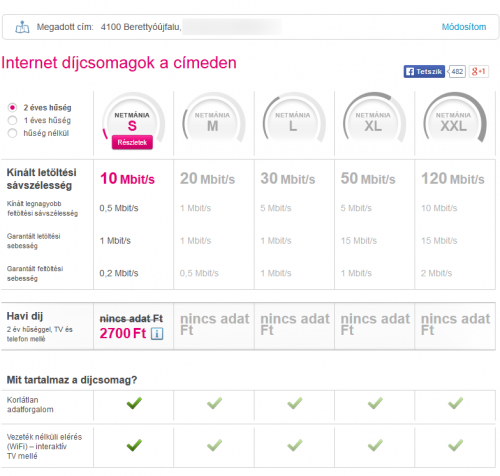Click the Netmánia S checkmark for Korlátlan adatforgalom
Viewport: 500px width, 476px height.
[x=134, y=403]
